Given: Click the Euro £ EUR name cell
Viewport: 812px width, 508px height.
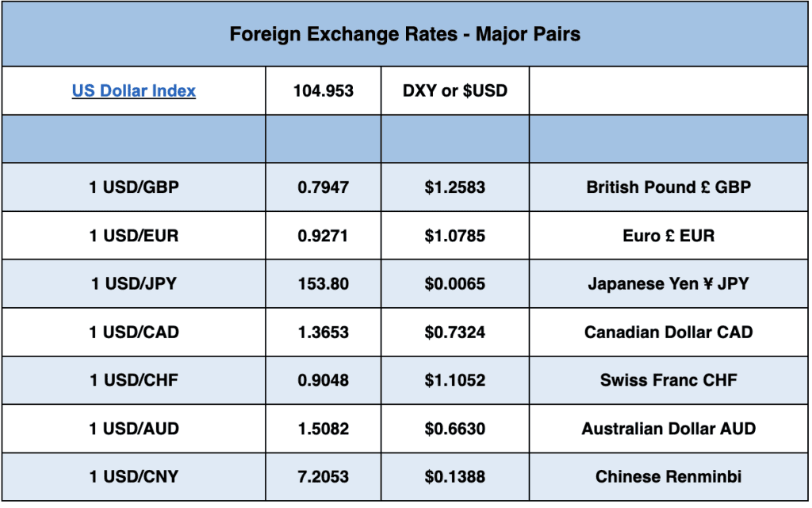Looking at the screenshot, I should click(x=668, y=236).
